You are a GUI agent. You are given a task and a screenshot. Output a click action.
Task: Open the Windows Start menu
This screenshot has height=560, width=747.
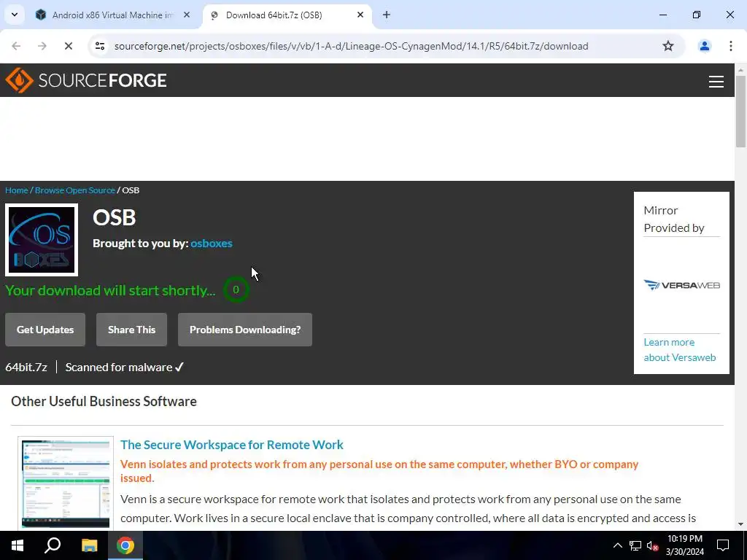[x=18, y=545]
